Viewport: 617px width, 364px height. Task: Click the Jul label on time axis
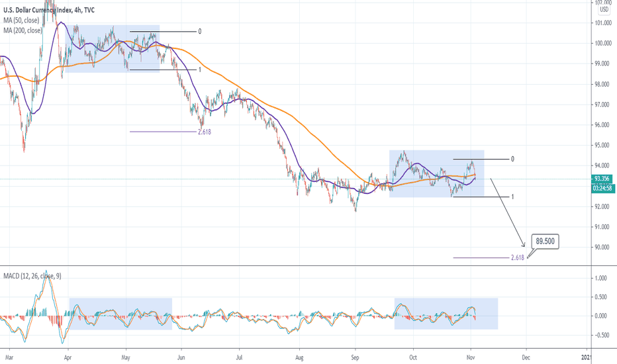pos(239,357)
